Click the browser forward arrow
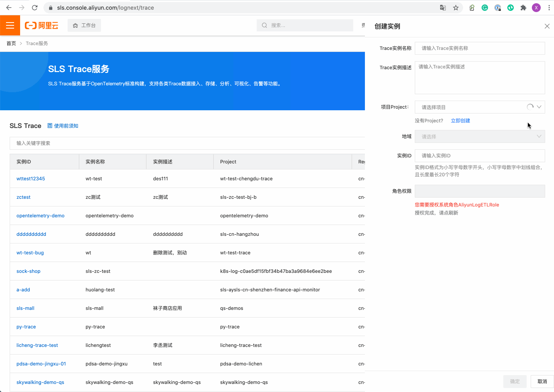This screenshot has height=392, width=554. [x=22, y=8]
